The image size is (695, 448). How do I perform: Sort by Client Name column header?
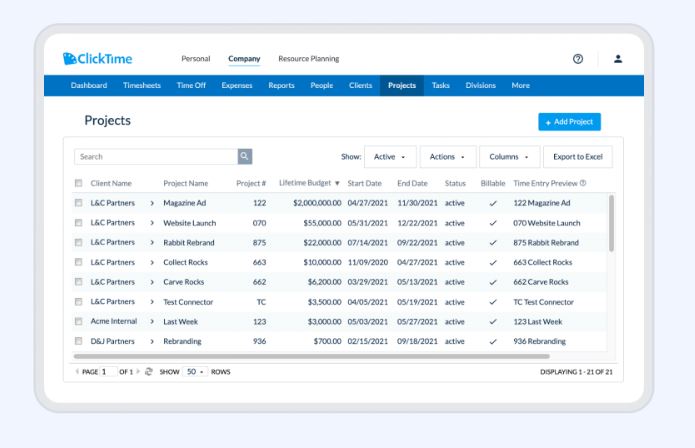click(111, 183)
